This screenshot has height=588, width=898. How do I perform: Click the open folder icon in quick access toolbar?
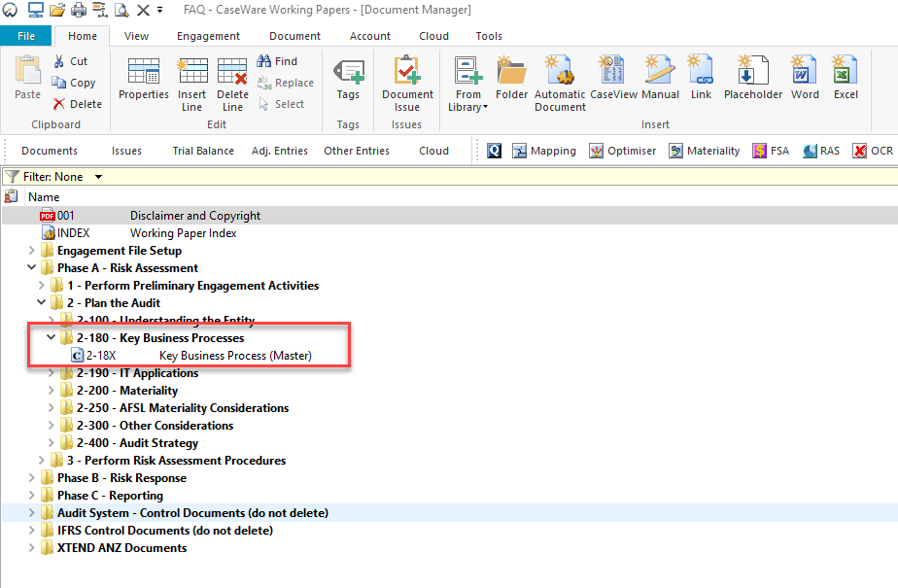(x=57, y=10)
